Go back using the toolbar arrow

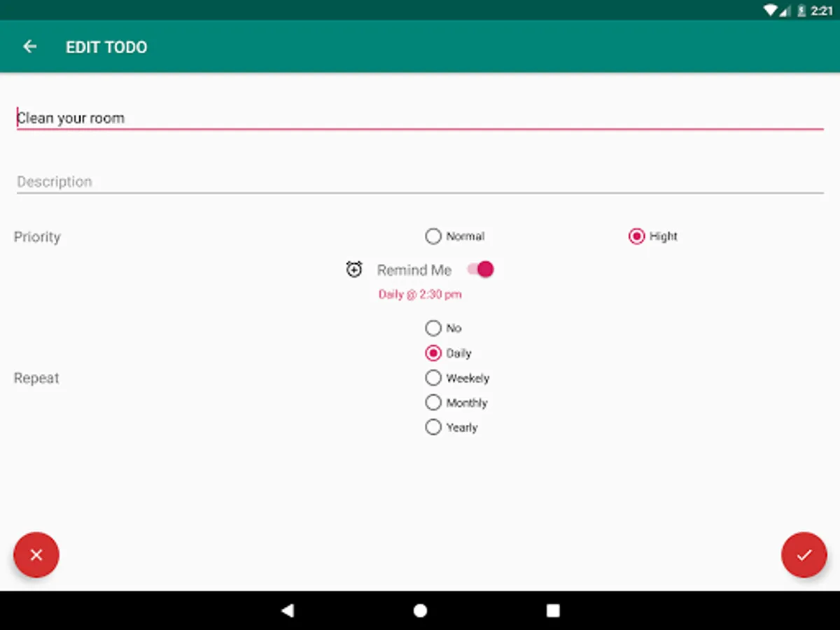(x=29, y=47)
